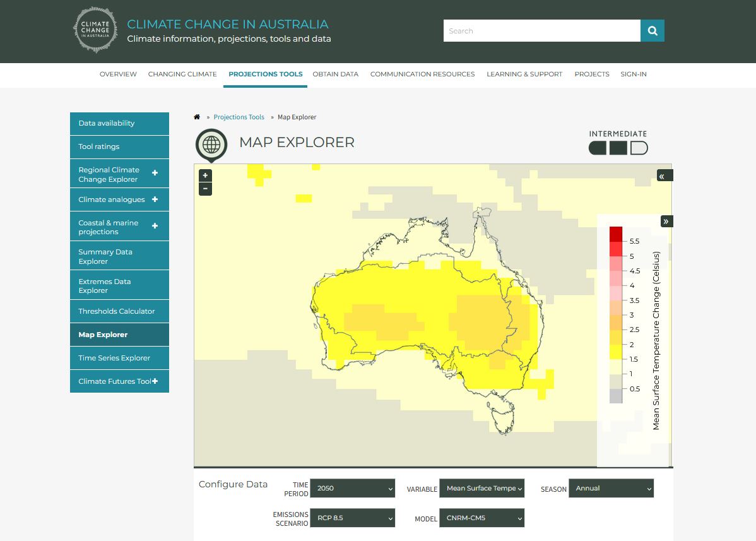Go to Learning & Support menu
Image resolution: width=756 pixels, height=541 pixels.
[x=524, y=74]
